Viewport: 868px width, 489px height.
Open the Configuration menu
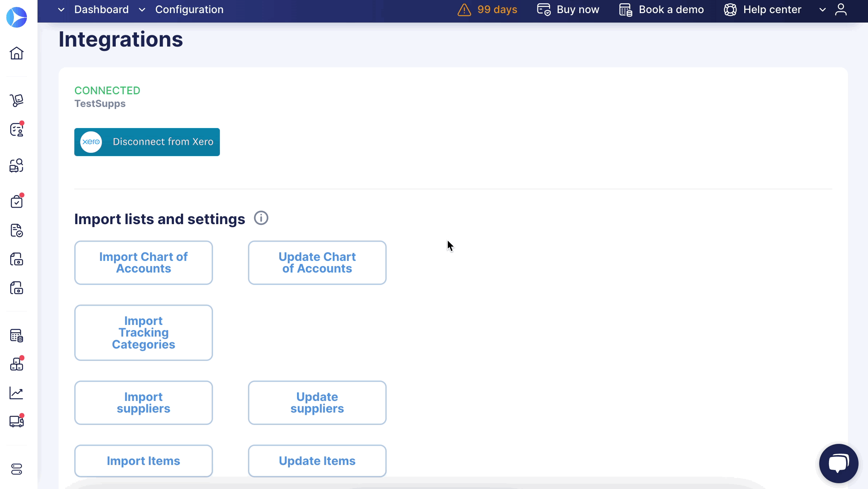tap(189, 9)
